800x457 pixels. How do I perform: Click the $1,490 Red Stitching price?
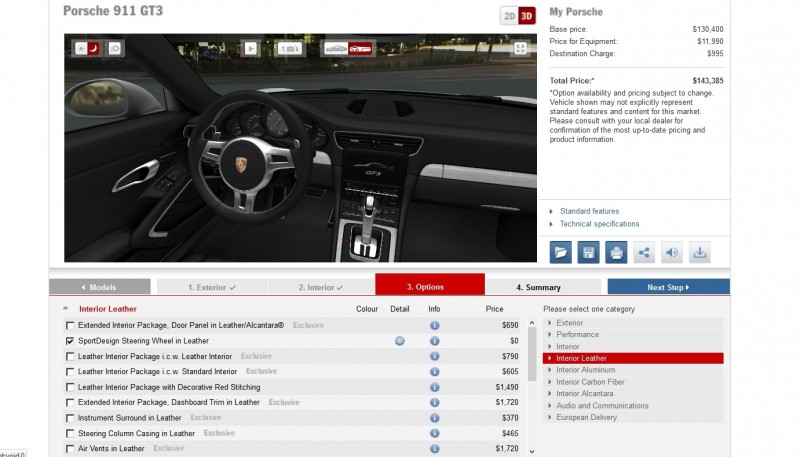(507, 387)
